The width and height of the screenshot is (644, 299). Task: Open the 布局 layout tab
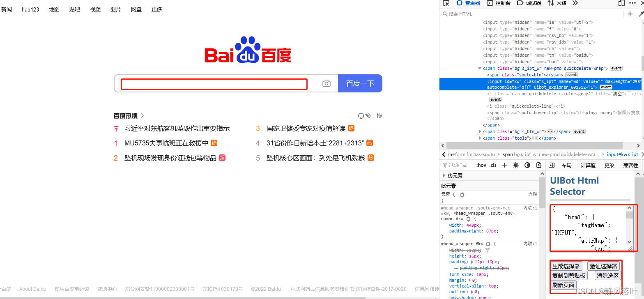tap(567, 165)
